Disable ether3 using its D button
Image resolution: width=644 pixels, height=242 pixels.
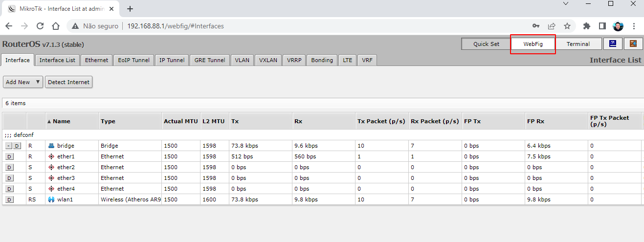tap(9, 178)
